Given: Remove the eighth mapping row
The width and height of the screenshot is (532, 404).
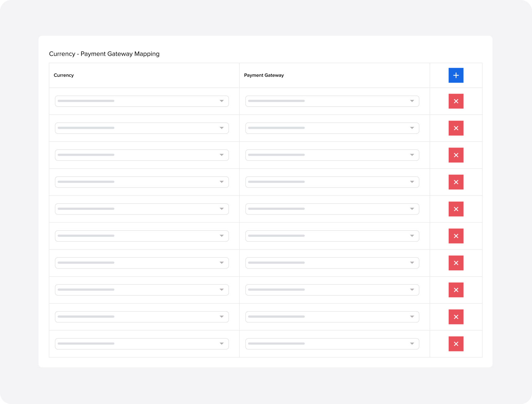Looking at the screenshot, I should click(x=456, y=290).
